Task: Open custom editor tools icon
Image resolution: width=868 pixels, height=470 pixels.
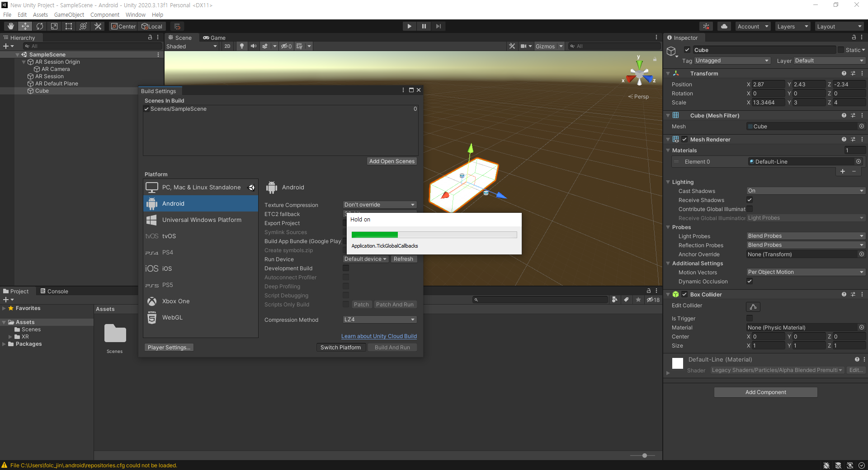Action: click(x=98, y=26)
